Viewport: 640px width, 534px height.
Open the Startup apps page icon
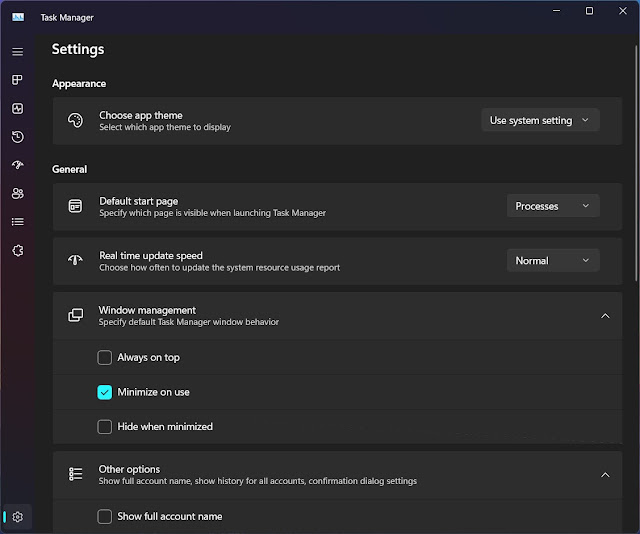coord(18,165)
